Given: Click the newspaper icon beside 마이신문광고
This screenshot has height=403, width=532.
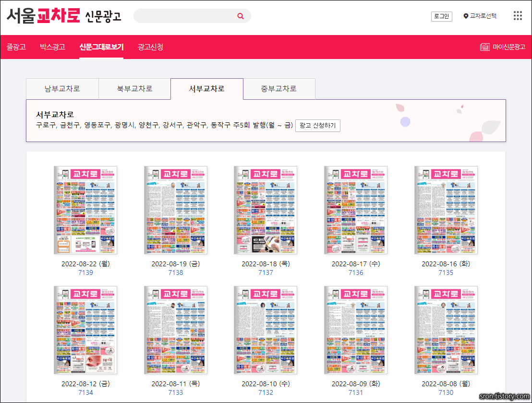Looking at the screenshot, I should tap(485, 47).
